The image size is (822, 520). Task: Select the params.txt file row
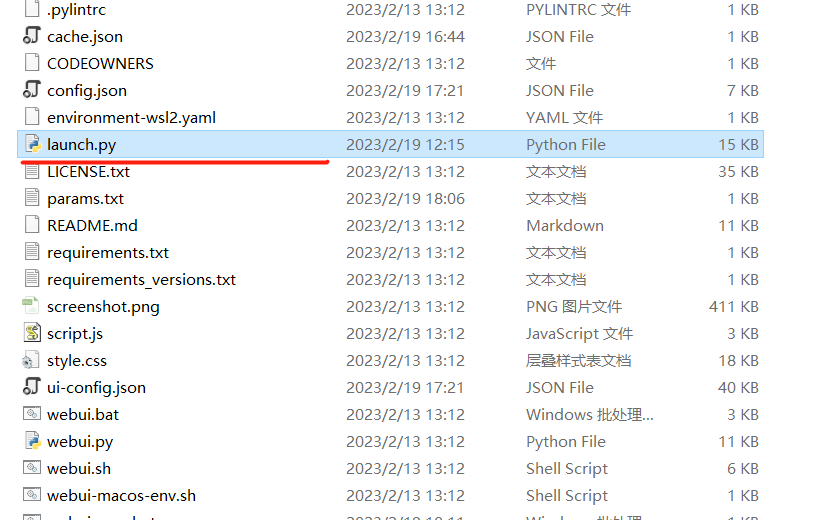coord(391,199)
